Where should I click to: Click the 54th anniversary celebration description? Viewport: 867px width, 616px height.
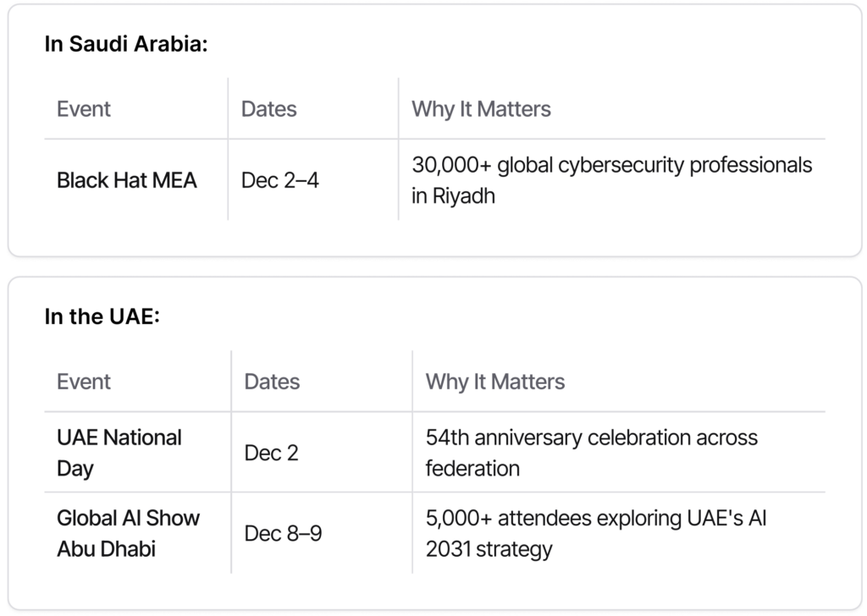tap(591, 437)
